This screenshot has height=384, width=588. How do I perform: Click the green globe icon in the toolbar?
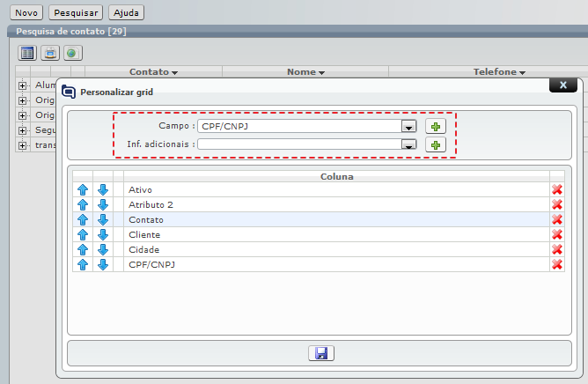[71, 53]
